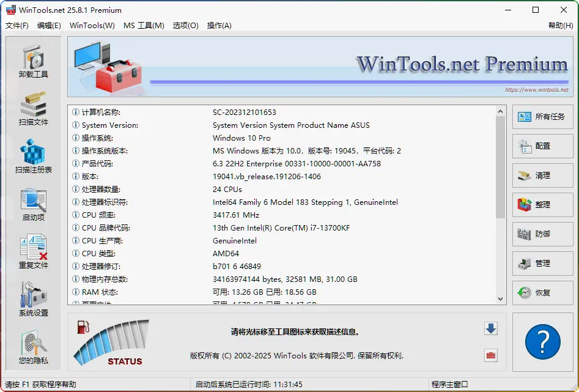579x392 pixels.
Task: Open the 选项(O) menu
Action: [x=185, y=26]
